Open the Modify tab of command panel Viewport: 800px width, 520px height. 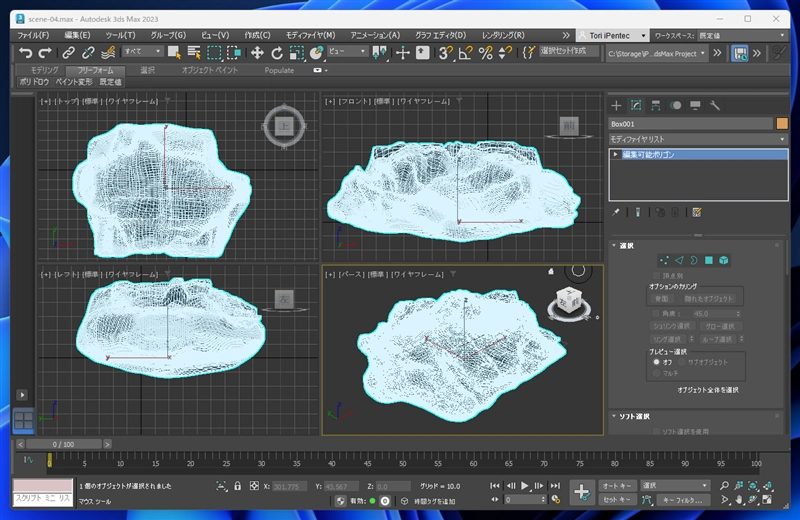pyautogui.click(x=636, y=106)
